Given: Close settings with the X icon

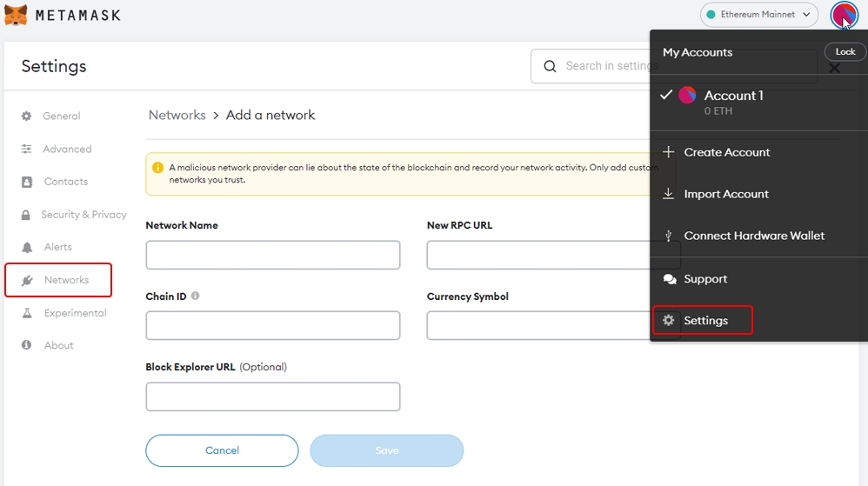Looking at the screenshot, I should pyautogui.click(x=834, y=68).
